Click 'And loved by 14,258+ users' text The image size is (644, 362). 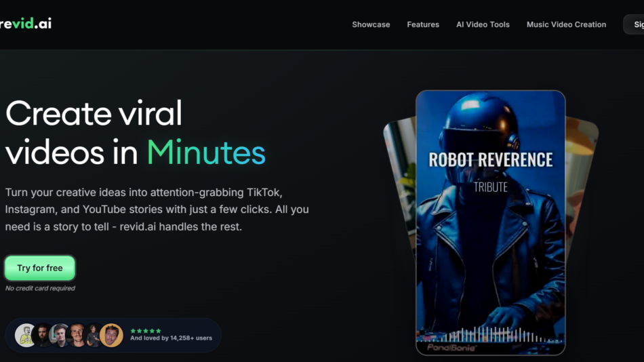pyautogui.click(x=172, y=338)
